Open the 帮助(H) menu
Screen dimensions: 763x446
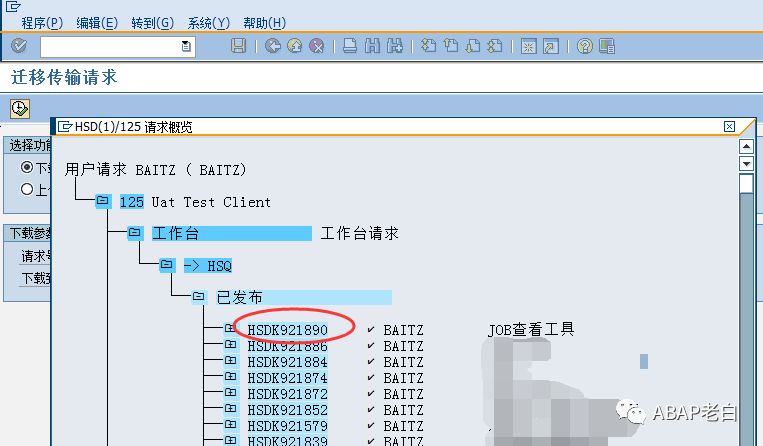pyautogui.click(x=264, y=23)
